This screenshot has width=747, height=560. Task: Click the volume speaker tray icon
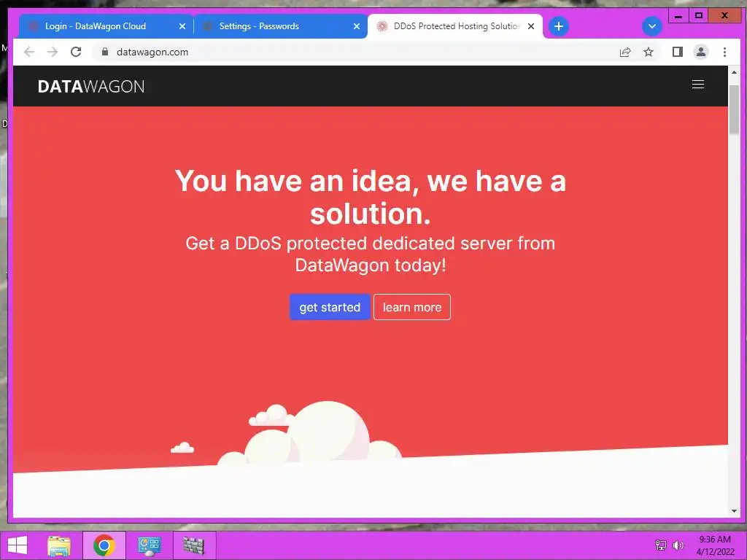[x=678, y=545]
